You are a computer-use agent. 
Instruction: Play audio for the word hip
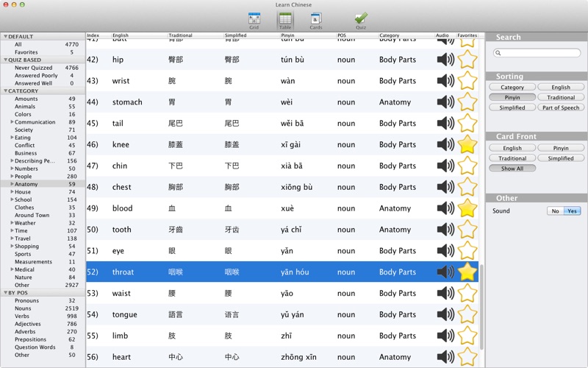click(x=445, y=60)
